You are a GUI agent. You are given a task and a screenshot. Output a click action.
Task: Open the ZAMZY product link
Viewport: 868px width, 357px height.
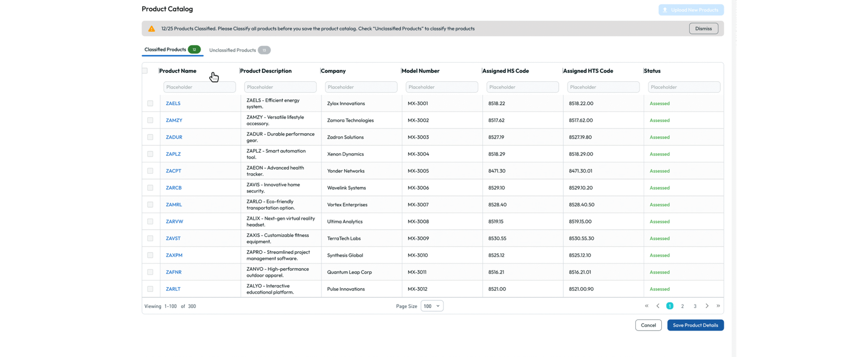(174, 120)
